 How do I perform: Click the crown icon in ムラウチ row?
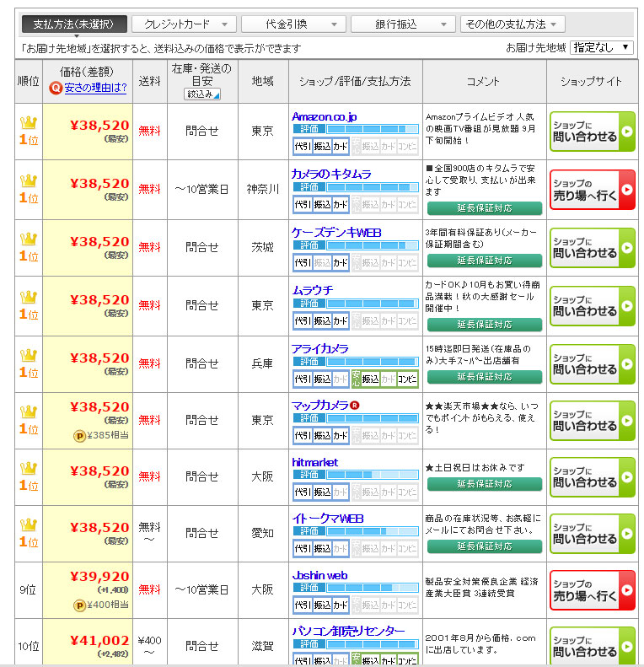tap(29, 298)
